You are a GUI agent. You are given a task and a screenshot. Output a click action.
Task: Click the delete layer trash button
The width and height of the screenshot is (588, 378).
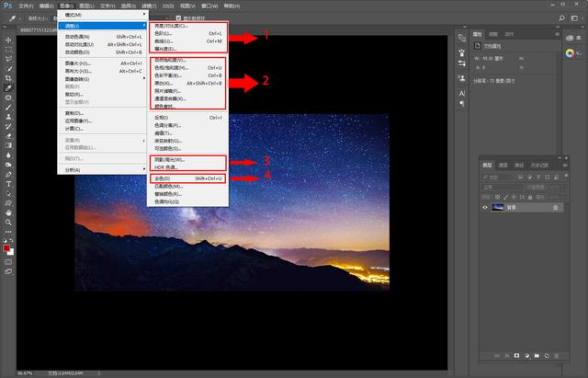pyautogui.click(x=557, y=356)
